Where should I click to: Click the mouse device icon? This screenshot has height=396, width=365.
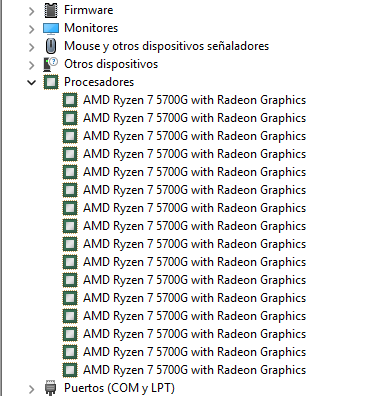point(51,46)
